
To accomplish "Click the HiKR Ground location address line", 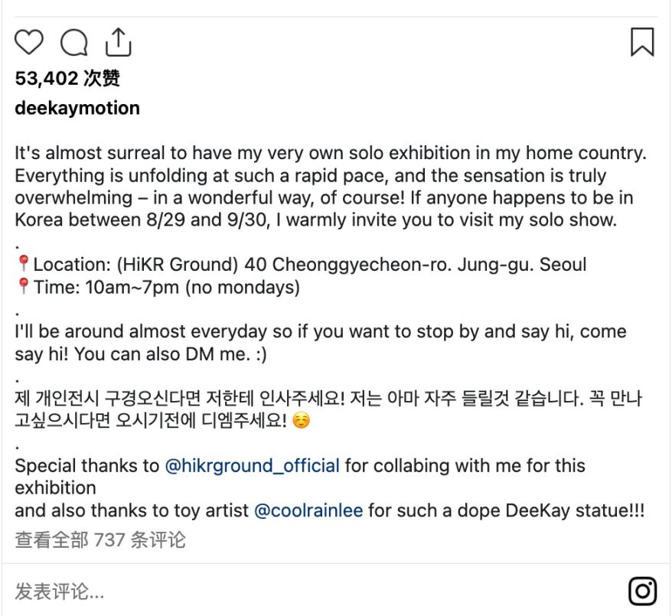I will pos(310,266).
